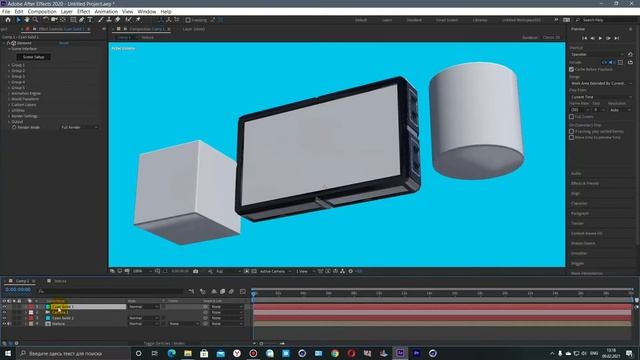Open the Animation menu
The image size is (640, 360).
tap(106, 11)
